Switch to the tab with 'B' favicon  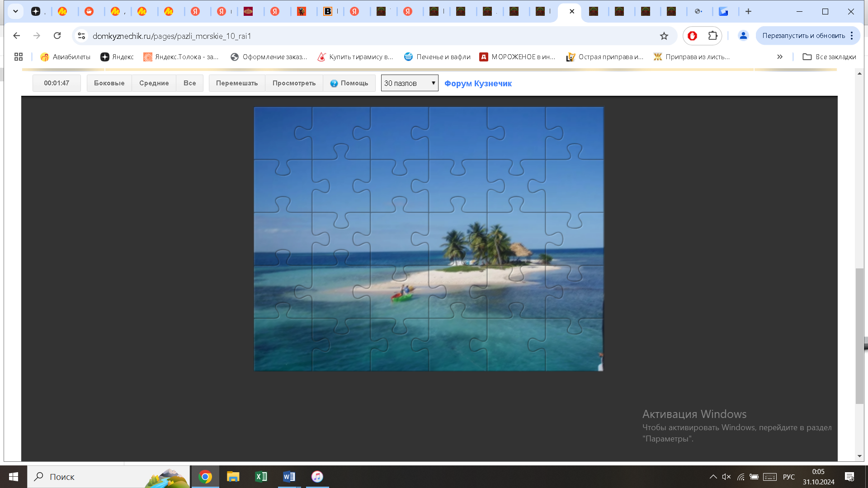point(328,11)
